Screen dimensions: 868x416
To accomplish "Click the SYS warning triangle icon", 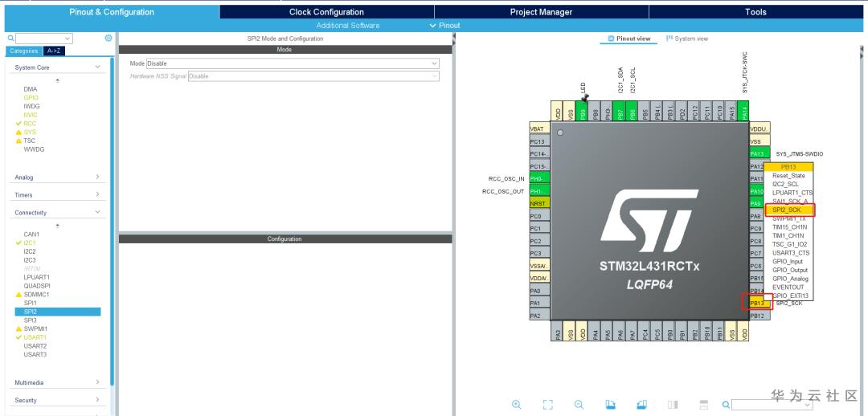I will click(x=18, y=133).
